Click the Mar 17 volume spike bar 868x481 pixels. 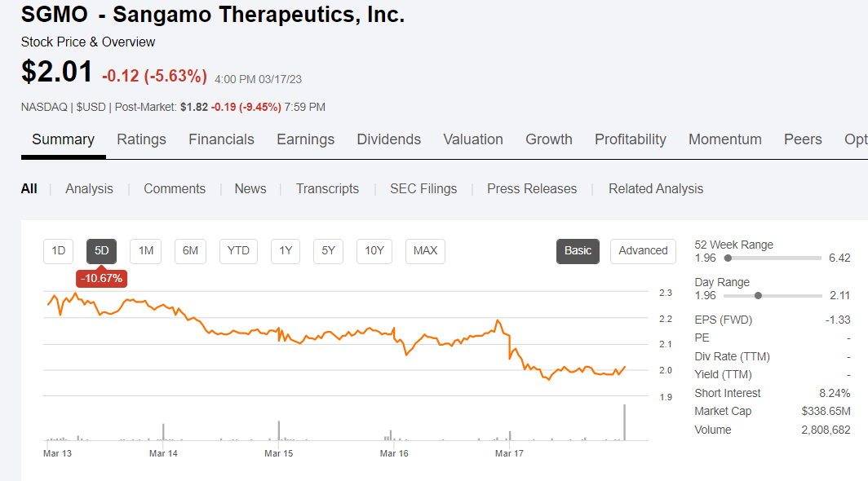coord(626,422)
